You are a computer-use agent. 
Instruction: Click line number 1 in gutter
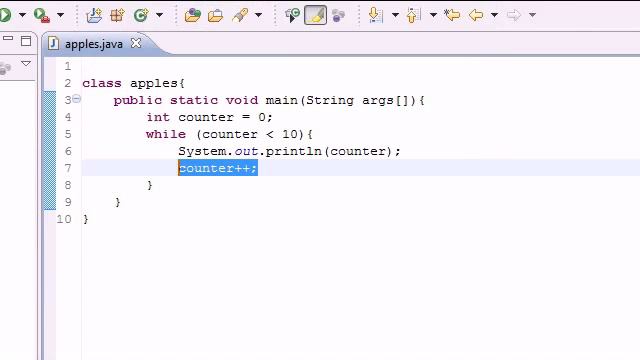tap(68, 66)
